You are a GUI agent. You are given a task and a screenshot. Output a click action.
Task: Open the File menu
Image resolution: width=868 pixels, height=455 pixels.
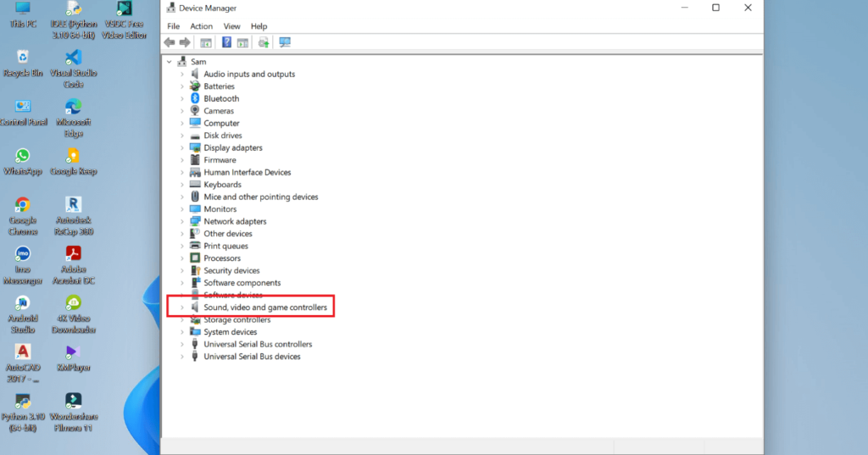(173, 26)
